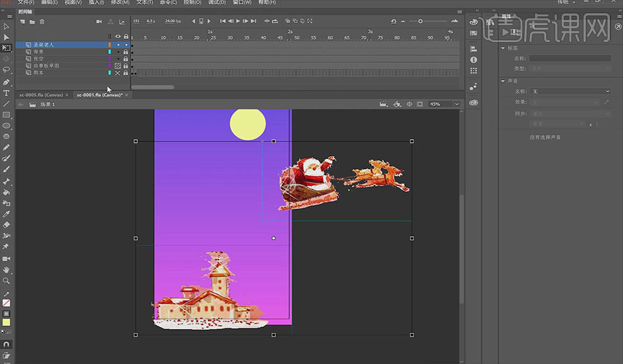Image resolution: width=623 pixels, height=364 pixels.
Task: Open the Align panel icon
Action: [473, 49]
